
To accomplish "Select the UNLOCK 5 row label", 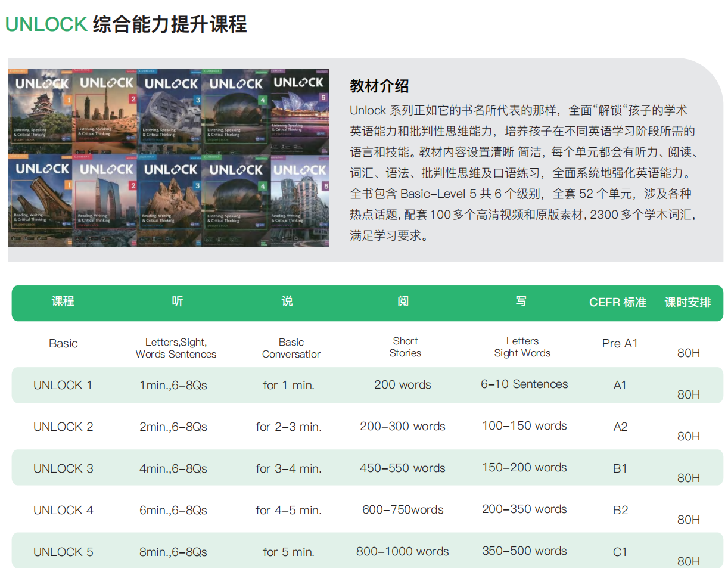I will (63, 552).
